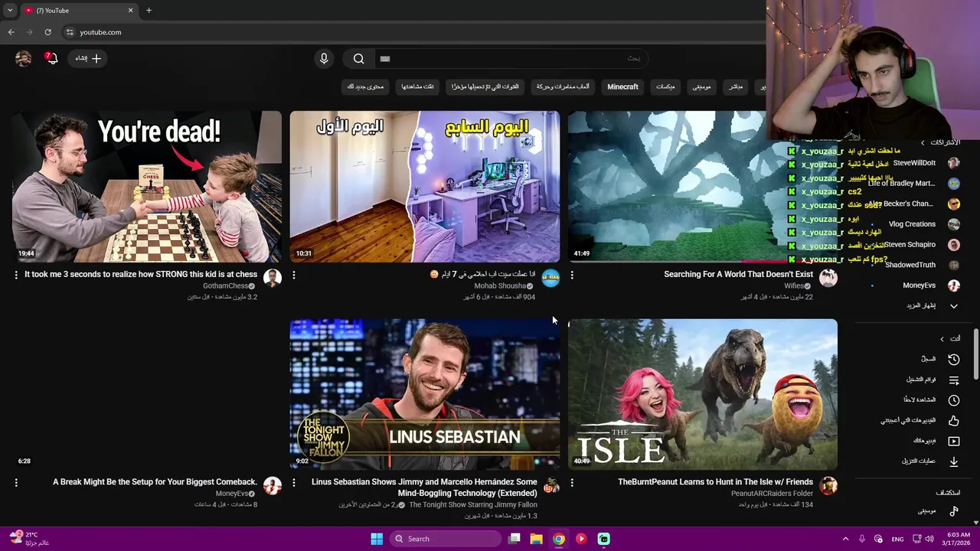Open MoneyEvs avatar beside A Break video
Viewport: 980px width, 551px height.
click(273, 485)
